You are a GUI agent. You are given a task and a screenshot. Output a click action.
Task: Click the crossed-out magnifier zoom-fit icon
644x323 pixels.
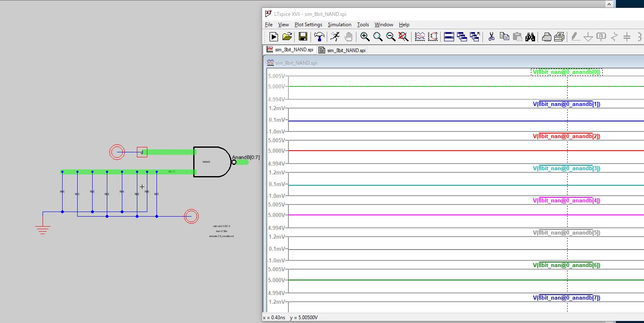(403, 37)
